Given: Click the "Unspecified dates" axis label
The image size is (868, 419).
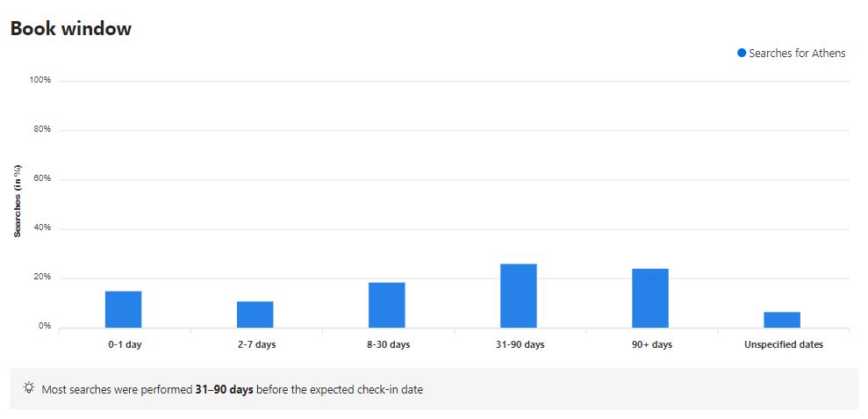Looking at the screenshot, I should pyautogui.click(x=784, y=344).
